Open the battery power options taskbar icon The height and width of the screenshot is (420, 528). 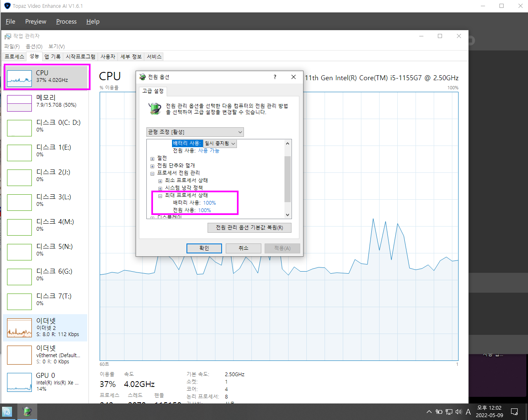[x=27, y=412]
